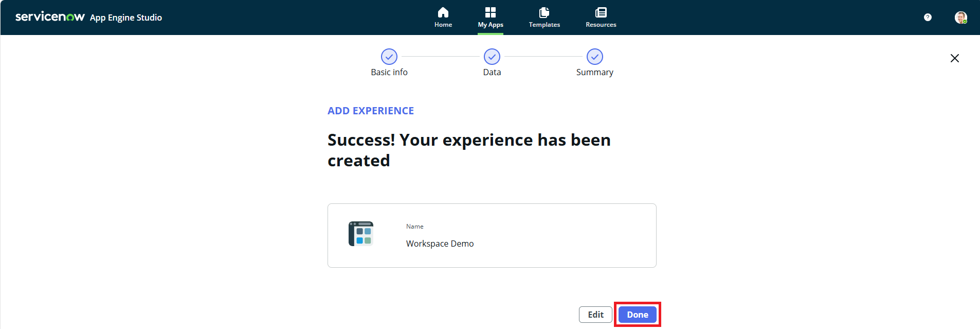Select the Basic info step checkmark circle

(389, 57)
